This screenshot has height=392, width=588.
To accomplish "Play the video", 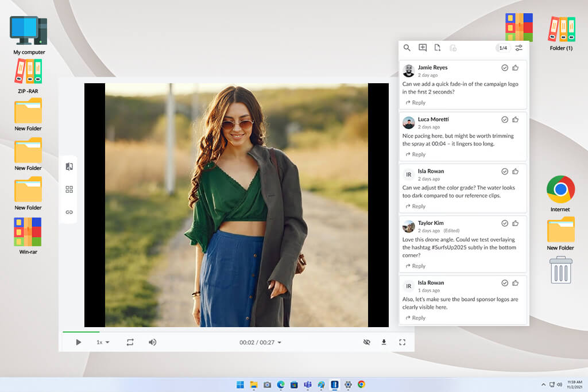I will [x=78, y=342].
